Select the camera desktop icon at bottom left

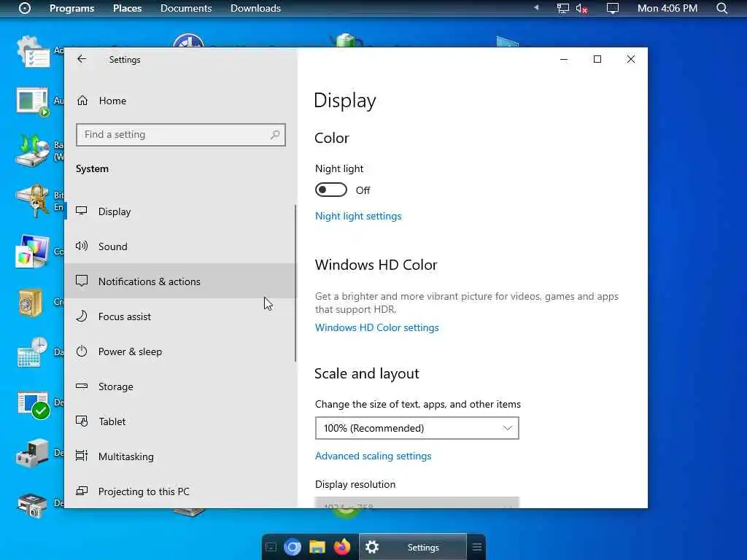coord(32,505)
